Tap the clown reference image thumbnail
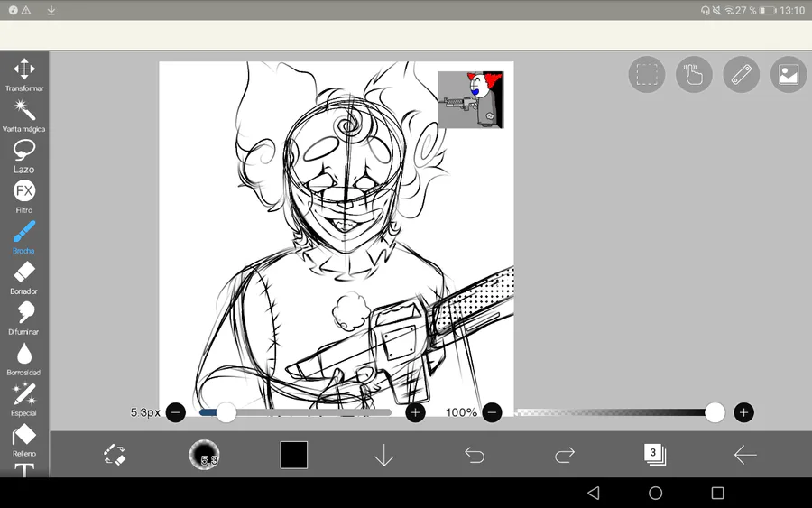The width and height of the screenshot is (812, 508). click(470, 99)
